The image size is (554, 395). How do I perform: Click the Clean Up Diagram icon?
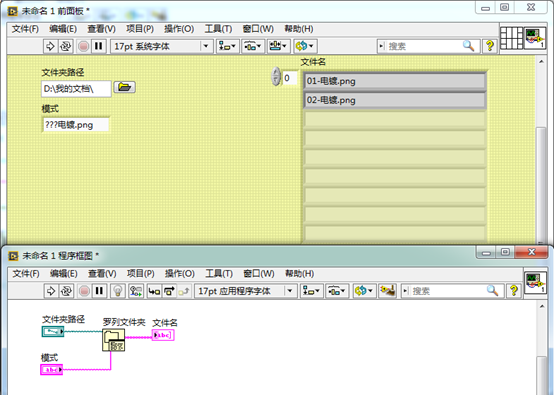point(387,291)
